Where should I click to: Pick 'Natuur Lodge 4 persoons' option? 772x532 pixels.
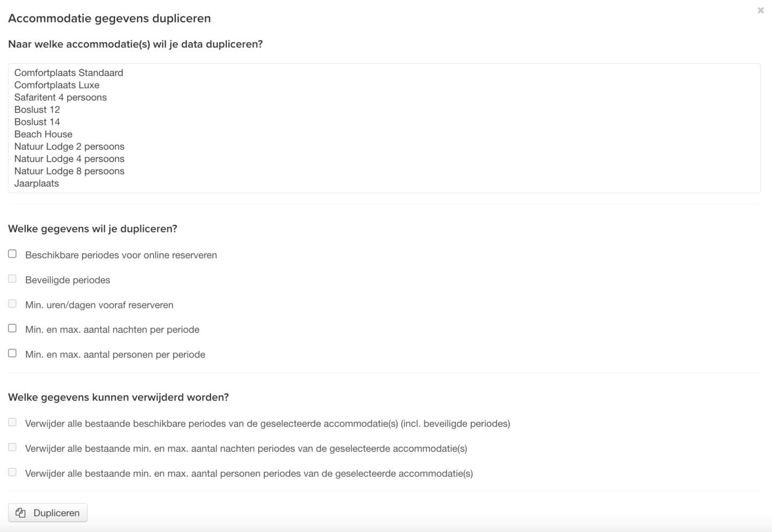pos(69,159)
